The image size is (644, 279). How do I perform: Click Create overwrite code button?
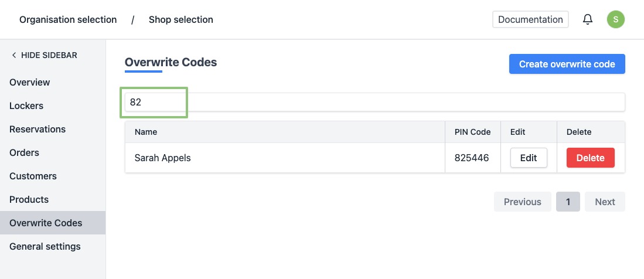(567, 64)
